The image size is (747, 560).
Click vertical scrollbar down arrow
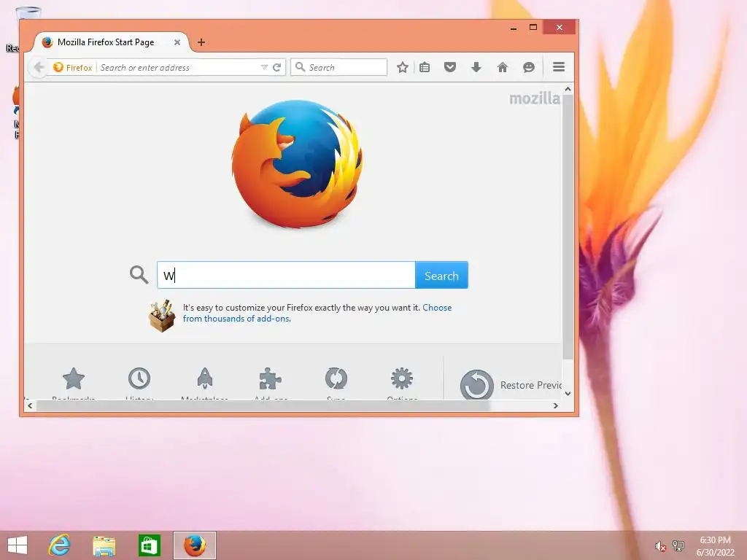pyautogui.click(x=568, y=393)
